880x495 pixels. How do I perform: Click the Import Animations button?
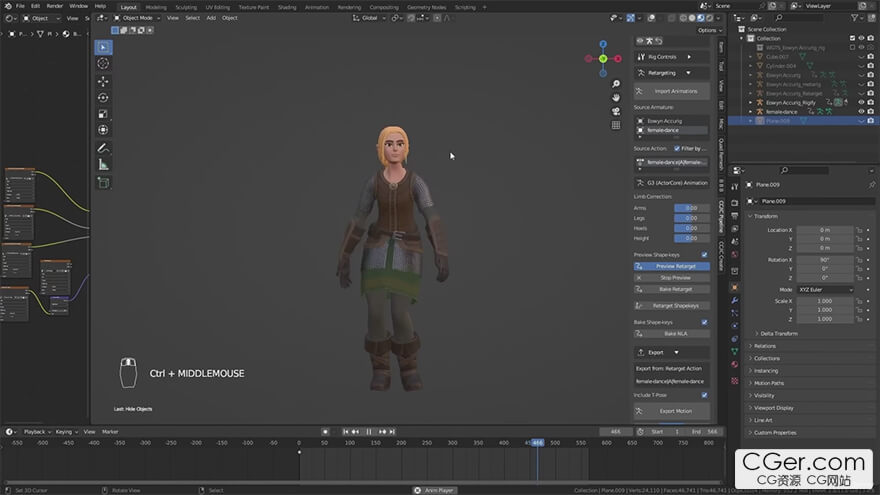click(x=672, y=91)
